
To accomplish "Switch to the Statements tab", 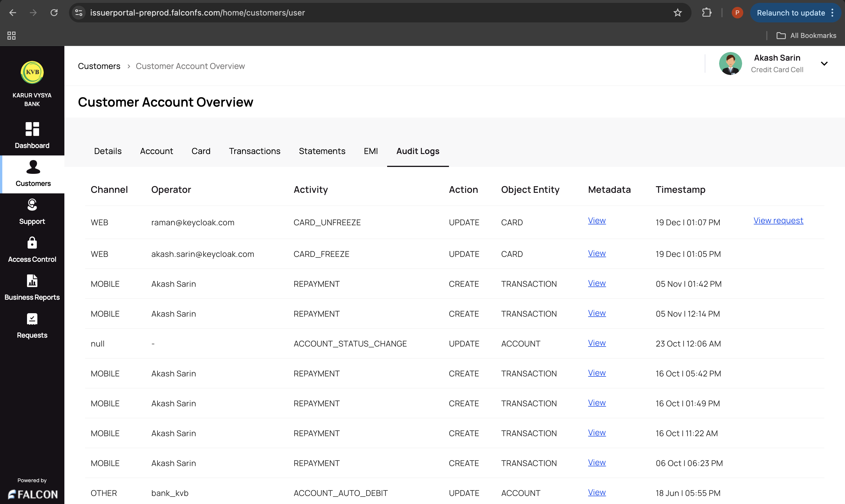I will coord(322,151).
